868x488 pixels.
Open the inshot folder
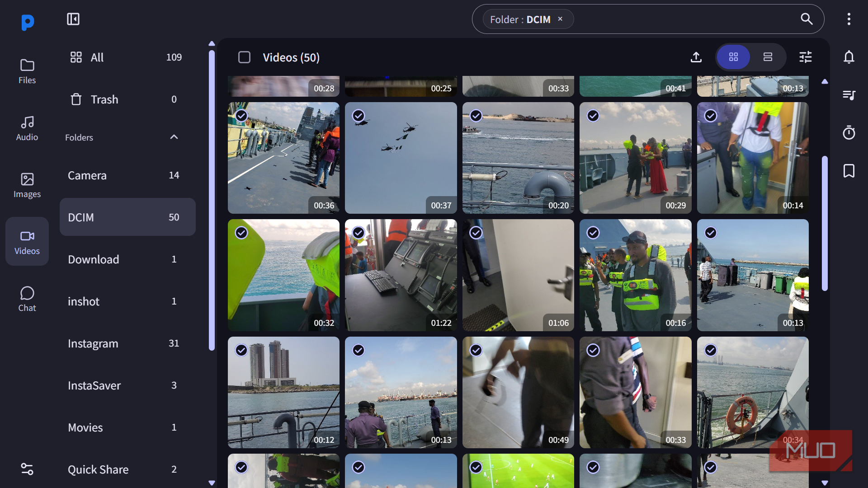127,301
